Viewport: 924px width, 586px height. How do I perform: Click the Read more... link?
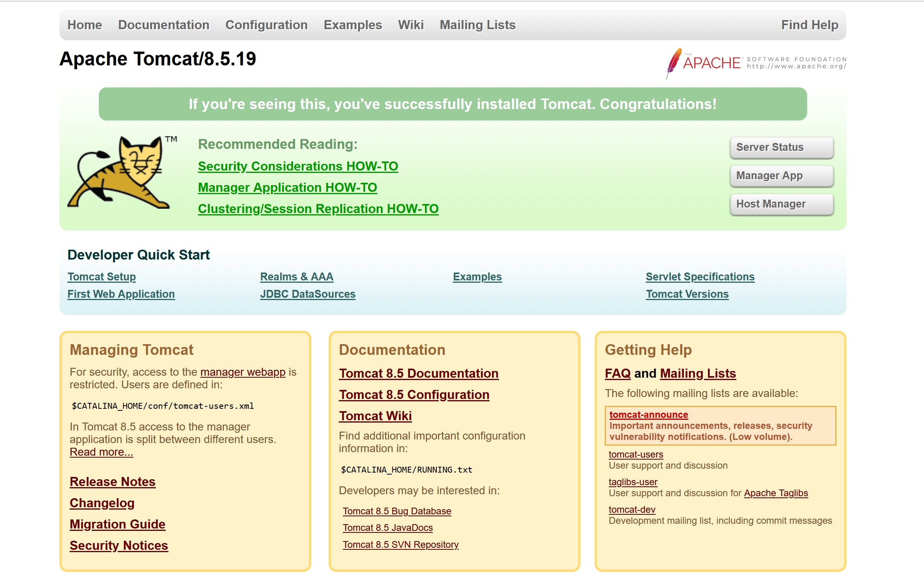click(101, 452)
